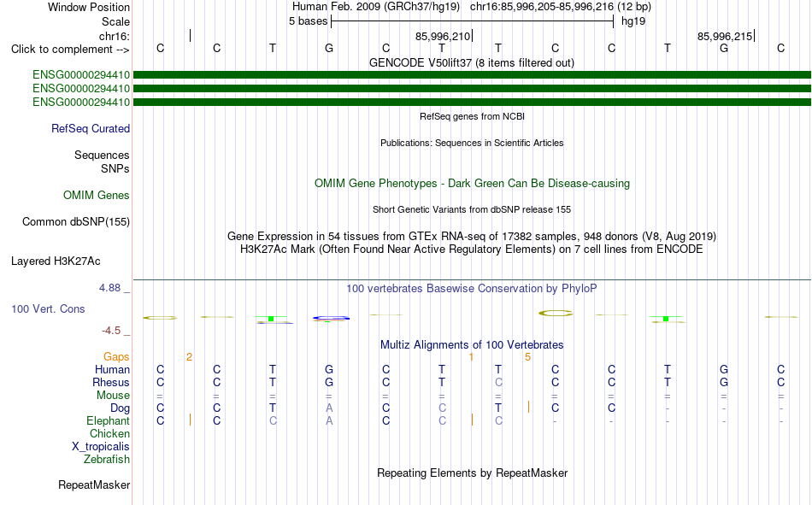Click the orange gap count '2'

[x=190, y=357]
